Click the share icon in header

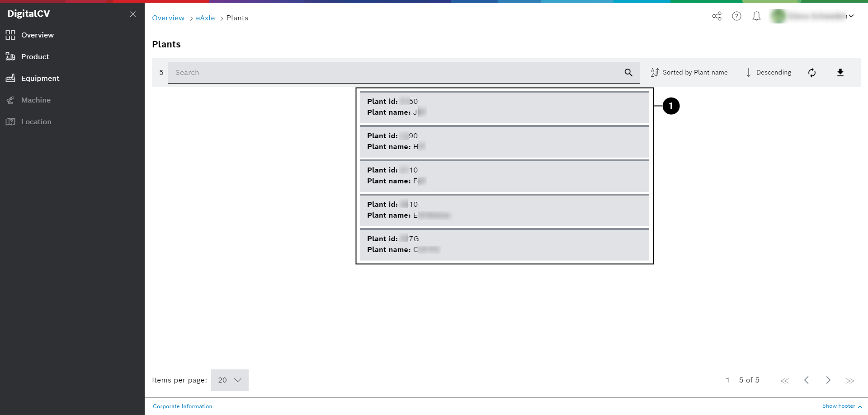point(717,16)
